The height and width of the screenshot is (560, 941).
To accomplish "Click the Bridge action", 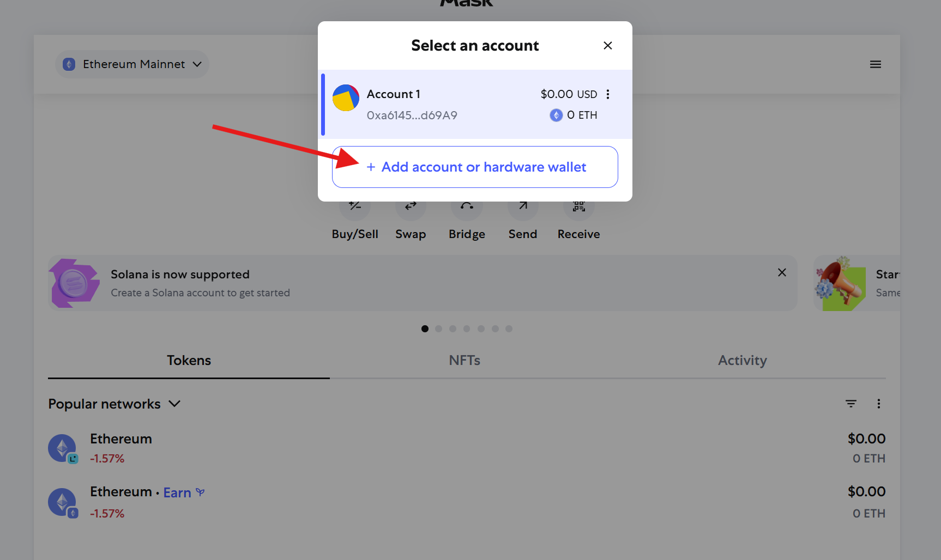I will 467,220.
